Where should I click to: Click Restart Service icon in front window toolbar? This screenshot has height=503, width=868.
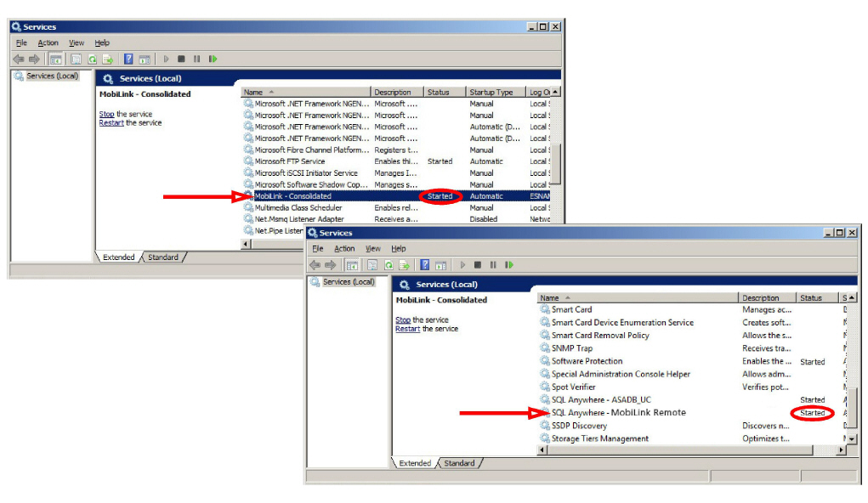(x=509, y=265)
